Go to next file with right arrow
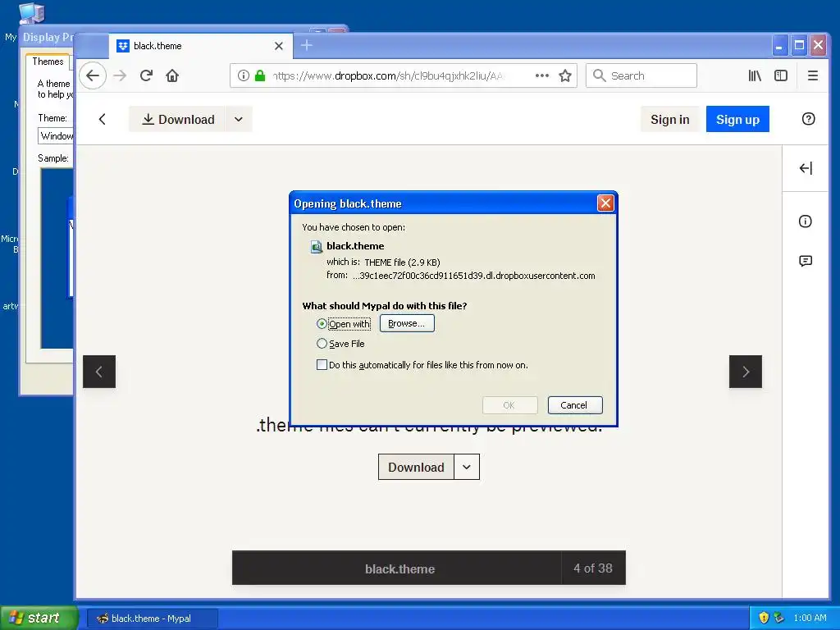 tap(745, 372)
